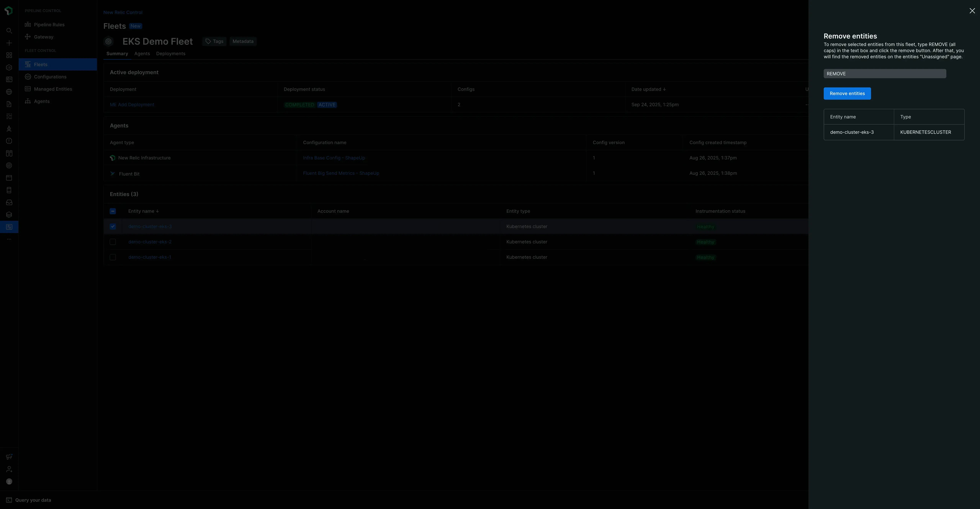980x509 pixels.
Task: Open the Fluent Big Send Metrics - ShapeUp configuration link
Action: tap(341, 173)
